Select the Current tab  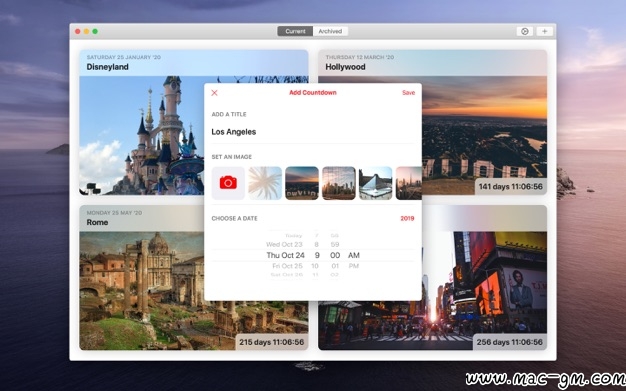295,31
